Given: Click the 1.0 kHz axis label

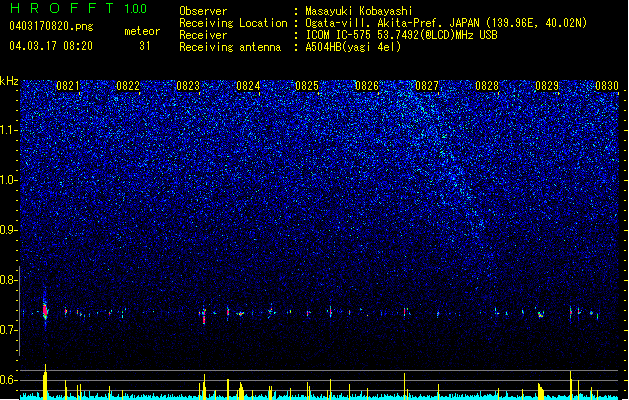Looking at the screenshot, I should pos(9,180).
